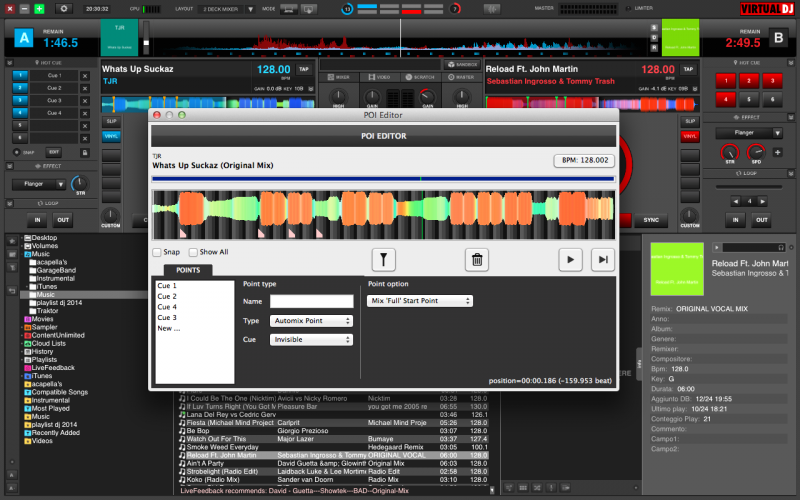Enable the Snap checkbox in POI Editor
This screenshot has width=800, height=500.
click(x=157, y=252)
